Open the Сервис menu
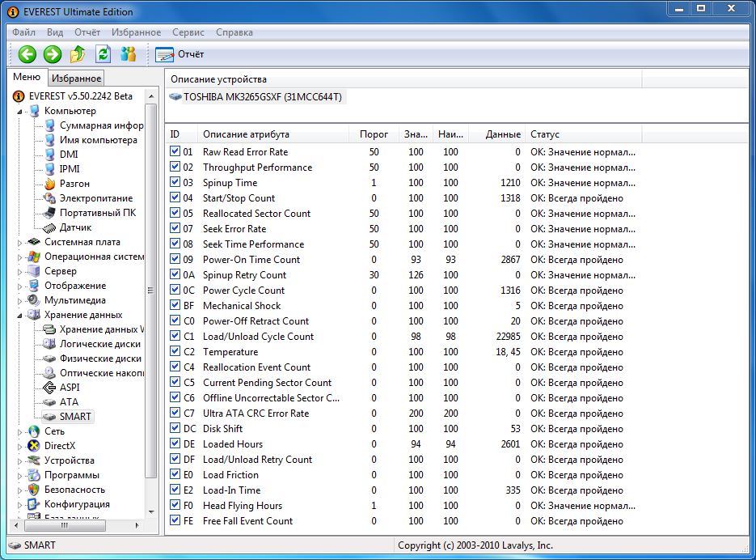The image size is (756, 560). (188, 32)
